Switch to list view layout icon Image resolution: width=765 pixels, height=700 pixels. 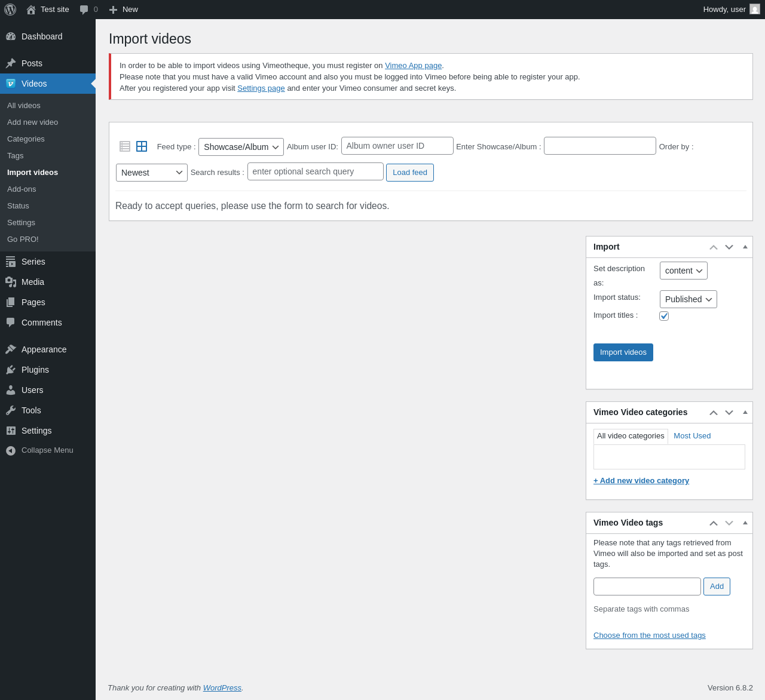pyautogui.click(x=125, y=146)
